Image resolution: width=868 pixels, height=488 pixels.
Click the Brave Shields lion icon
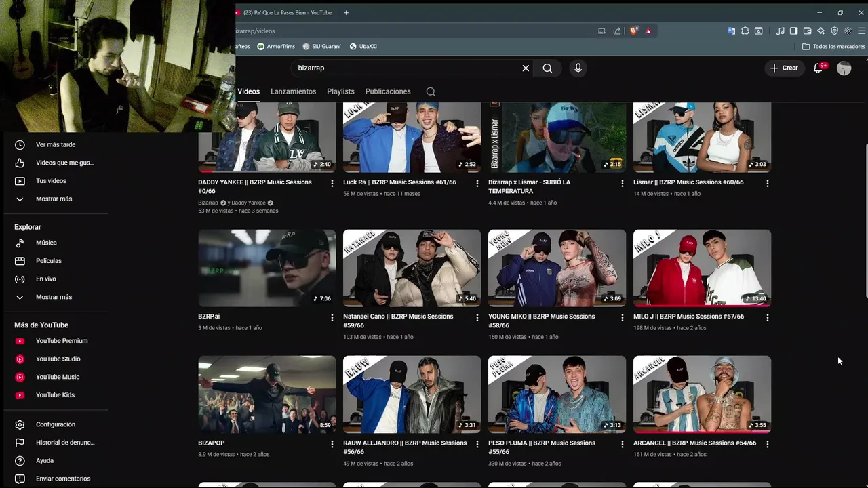coord(634,30)
